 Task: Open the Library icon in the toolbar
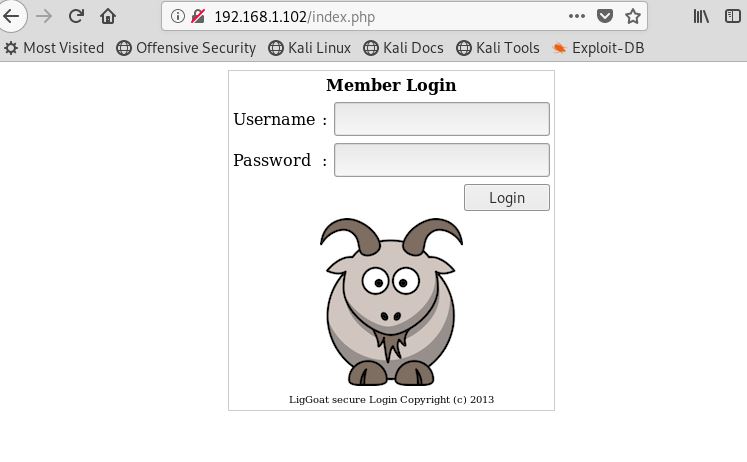(x=701, y=16)
